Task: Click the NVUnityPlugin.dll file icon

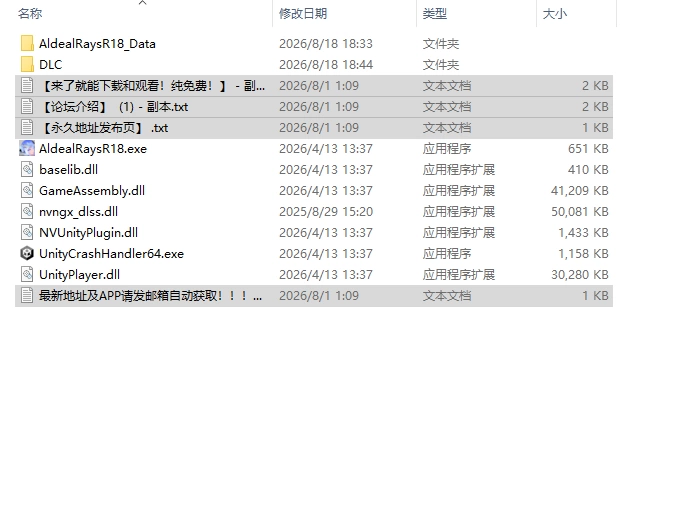Action: point(27,233)
